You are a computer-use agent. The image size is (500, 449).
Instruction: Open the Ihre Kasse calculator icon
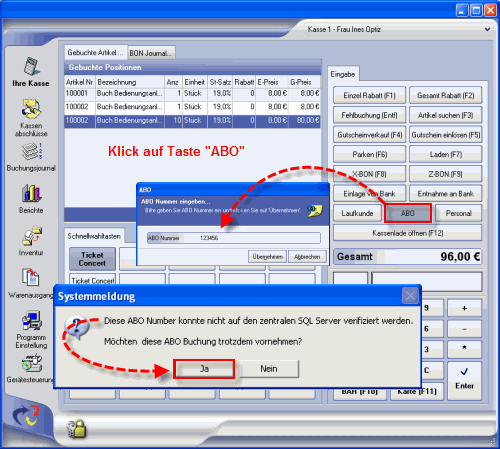(x=31, y=66)
